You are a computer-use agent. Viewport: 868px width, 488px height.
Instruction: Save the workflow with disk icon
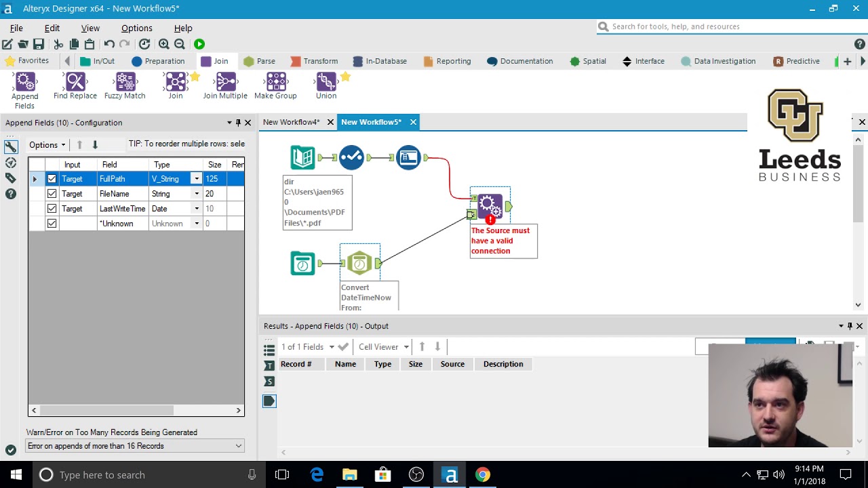point(39,44)
